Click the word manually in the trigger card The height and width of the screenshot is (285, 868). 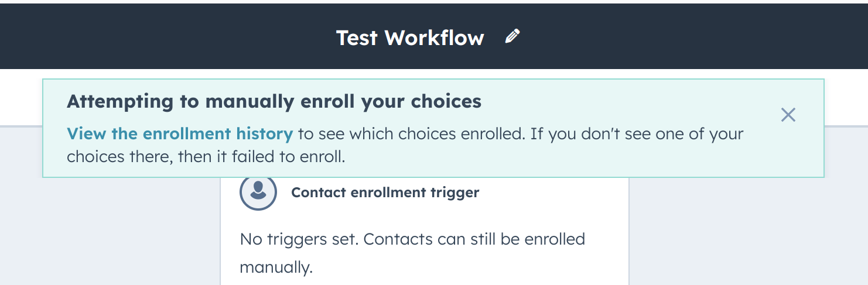[x=276, y=267]
